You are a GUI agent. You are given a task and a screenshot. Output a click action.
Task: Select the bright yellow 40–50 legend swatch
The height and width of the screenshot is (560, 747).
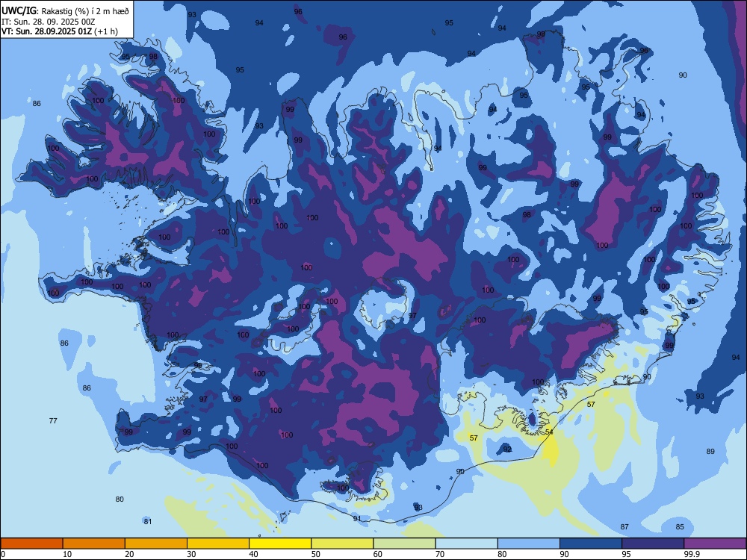(280, 544)
